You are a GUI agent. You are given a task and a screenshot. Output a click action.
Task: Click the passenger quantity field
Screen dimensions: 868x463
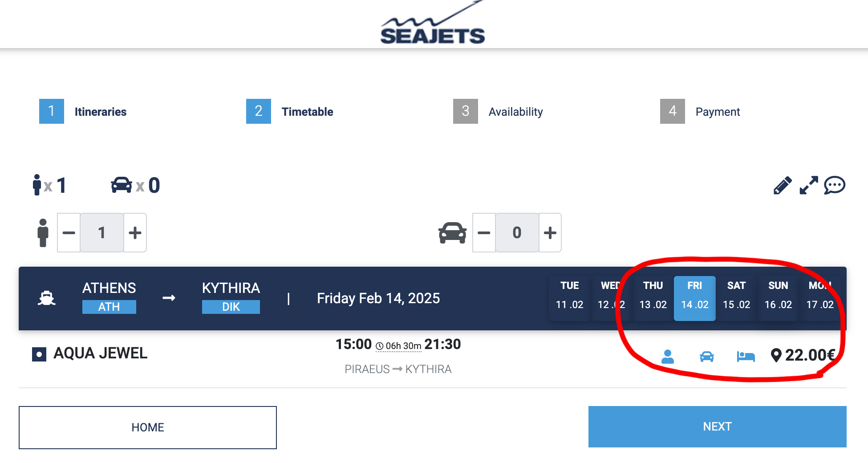[x=102, y=233]
